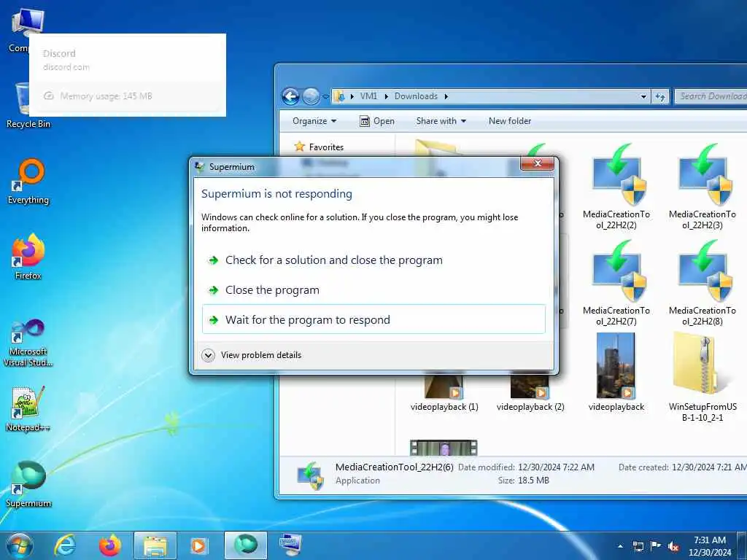Image resolution: width=747 pixels, height=560 pixels.
Task: Select MediaCreationTool_22H2(2) file
Action: tap(616, 187)
